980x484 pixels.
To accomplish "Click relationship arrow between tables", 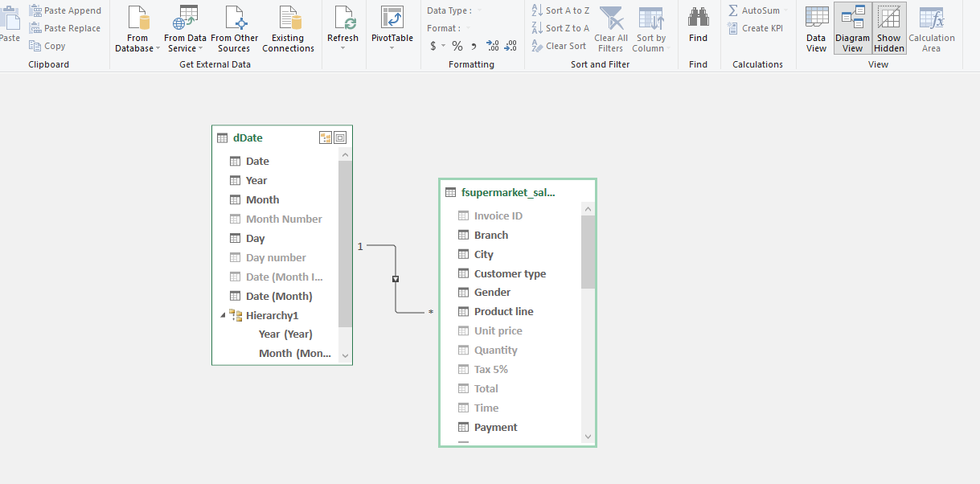I will (396, 279).
